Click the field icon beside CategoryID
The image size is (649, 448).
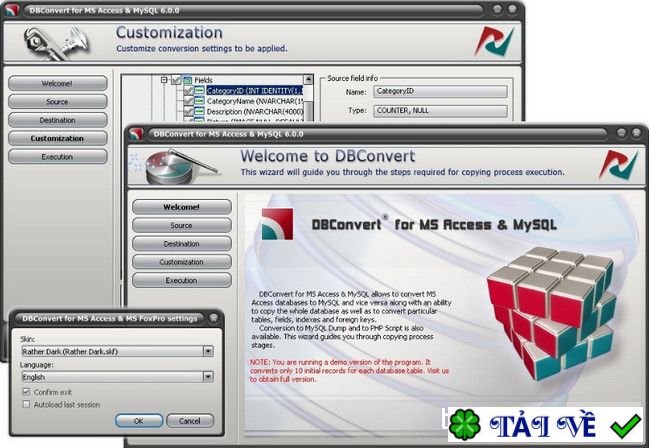tap(200, 91)
